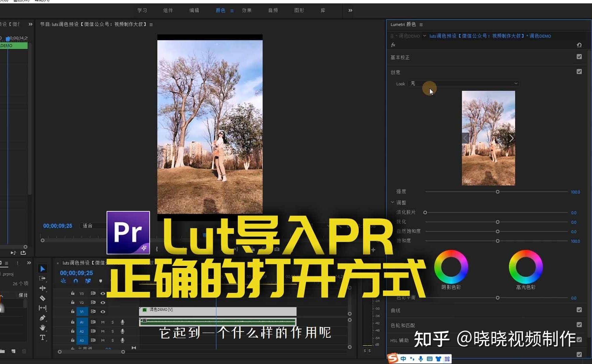The width and height of the screenshot is (592, 364).
Task: Adjust the 强度 intensity slider
Action: (x=497, y=192)
